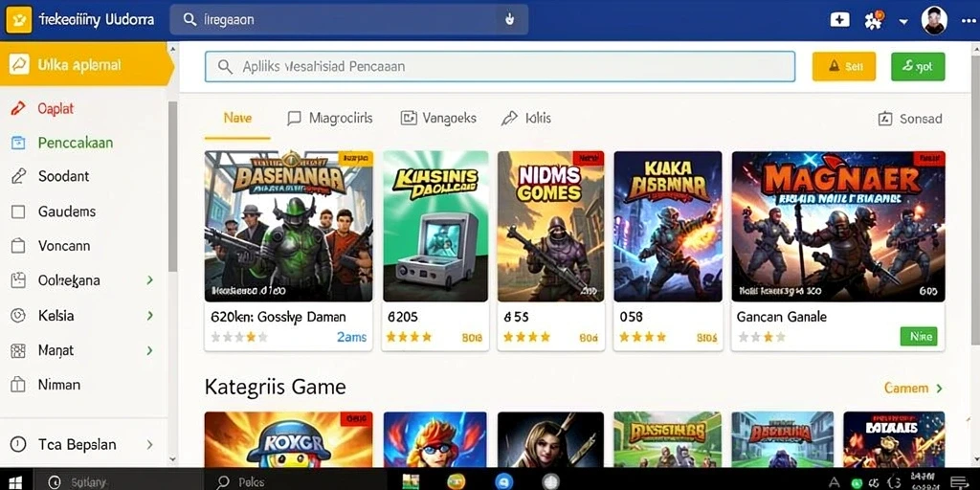Open the Nidms Gomes game thumbnail

[x=550, y=226]
